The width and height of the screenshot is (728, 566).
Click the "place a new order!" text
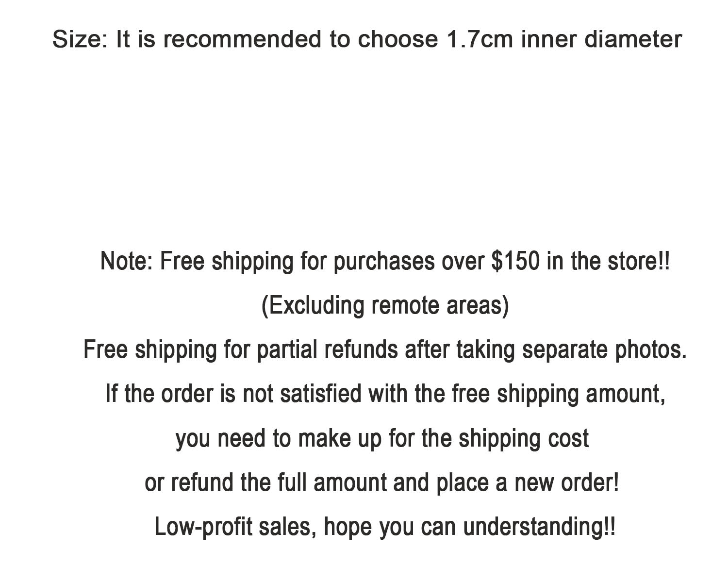[x=528, y=483]
